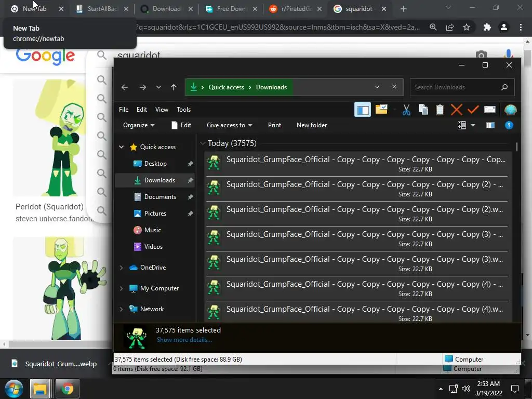The width and height of the screenshot is (532, 399).
Task: Open the view options dropdown arrow
Action: point(473,125)
